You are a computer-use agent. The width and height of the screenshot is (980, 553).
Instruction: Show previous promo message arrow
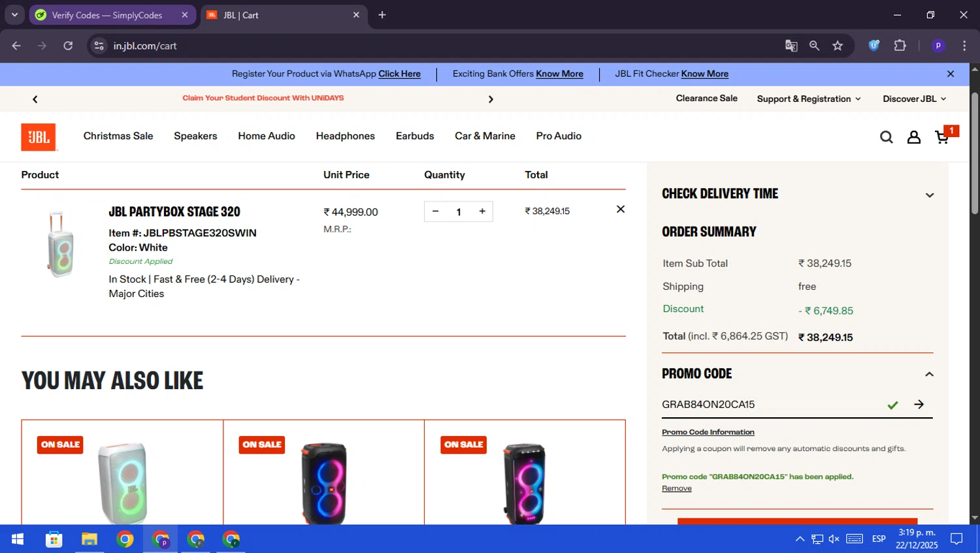[x=35, y=99]
